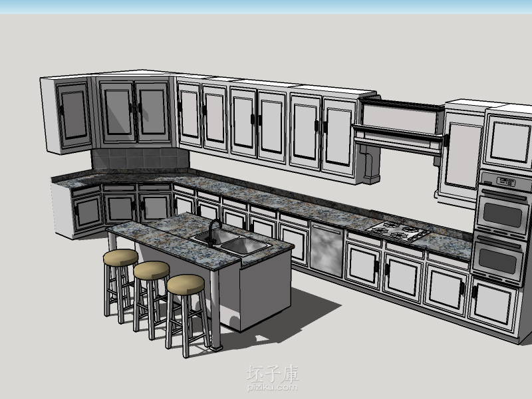Click the right basin of the island sink
Image resolution: width=532 pixels, height=399 pixels.
click(x=245, y=245)
